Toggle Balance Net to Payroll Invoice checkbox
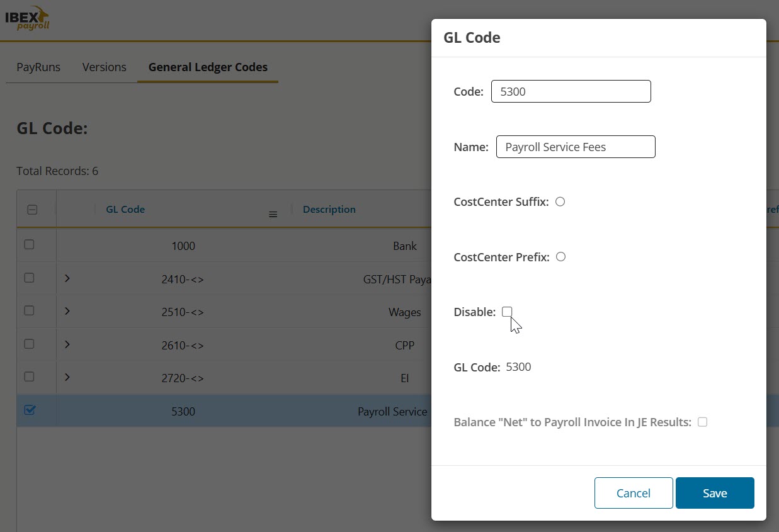Viewport: 779px width, 532px height. click(702, 422)
